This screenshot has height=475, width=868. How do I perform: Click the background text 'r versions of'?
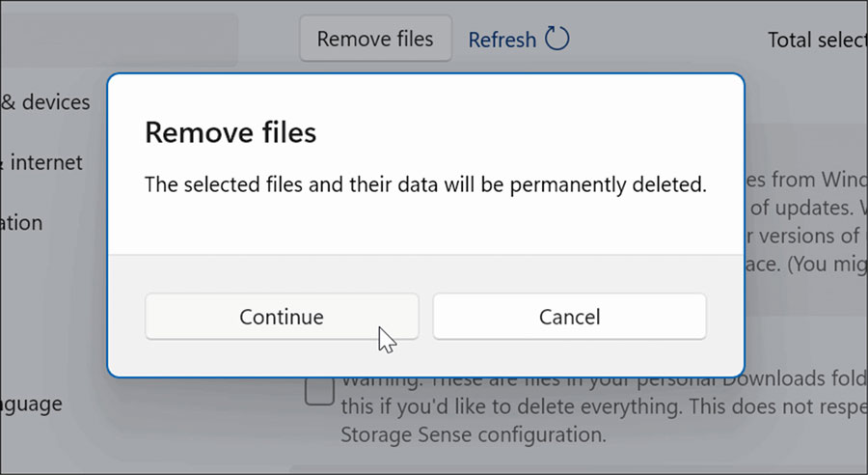click(801, 237)
